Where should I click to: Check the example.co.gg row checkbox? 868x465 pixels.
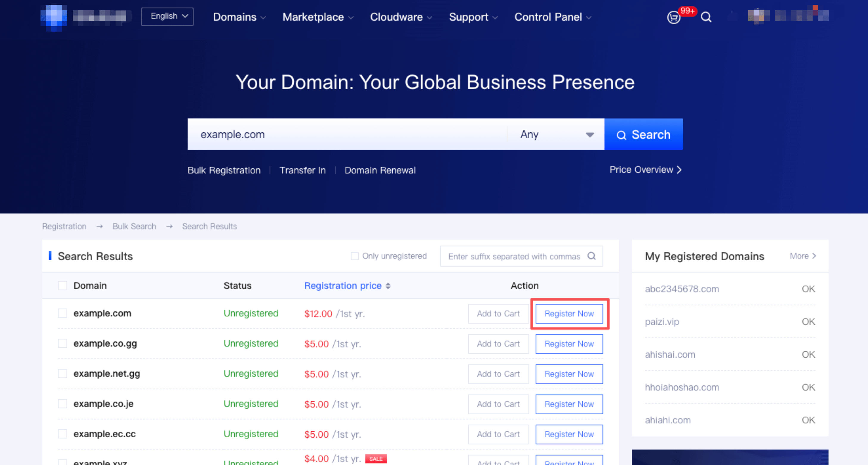pyautogui.click(x=62, y=343)
